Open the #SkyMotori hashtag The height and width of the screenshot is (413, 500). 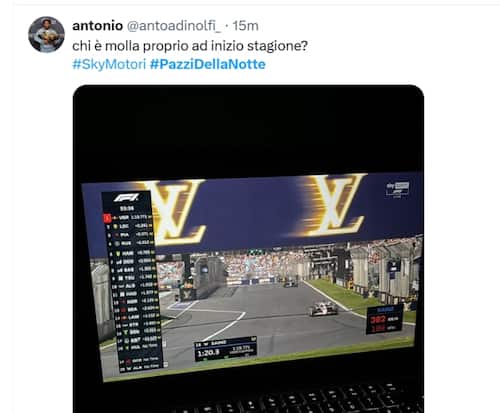click(x=109, y=64)
